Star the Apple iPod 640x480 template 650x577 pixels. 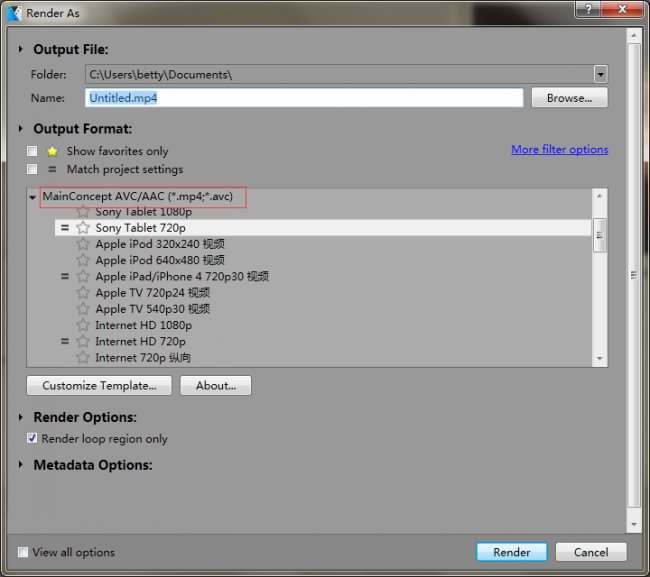[x=83, y=260]
